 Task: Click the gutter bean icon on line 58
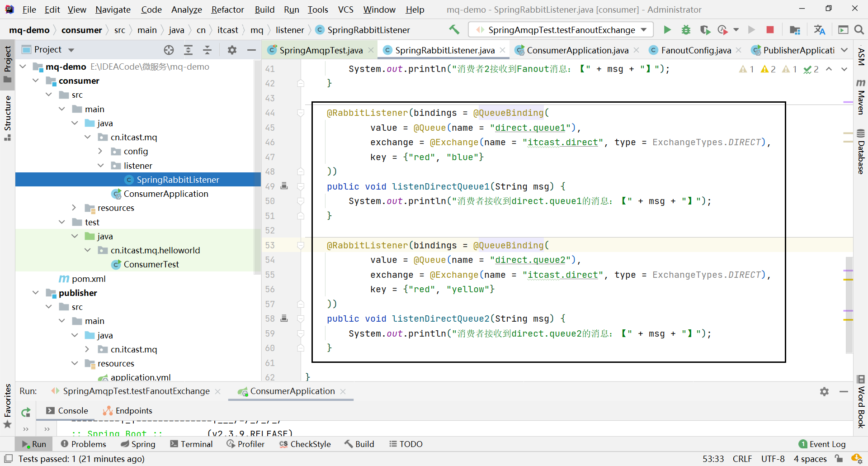pos(284,319)
